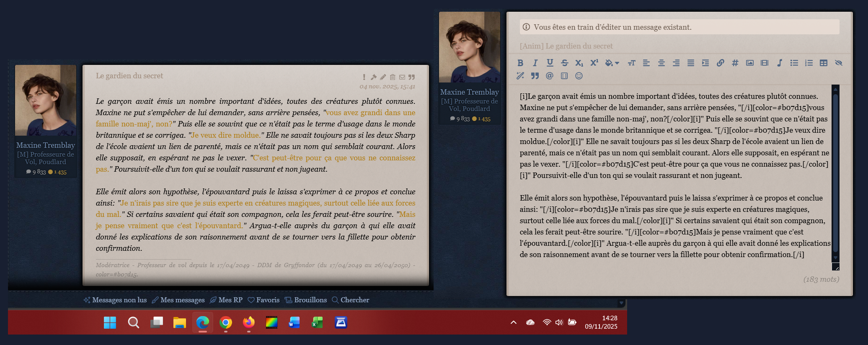This screenshot has width=868, height=345.
Task: Toggle italic formatting
Action: (x=535, y=63)
